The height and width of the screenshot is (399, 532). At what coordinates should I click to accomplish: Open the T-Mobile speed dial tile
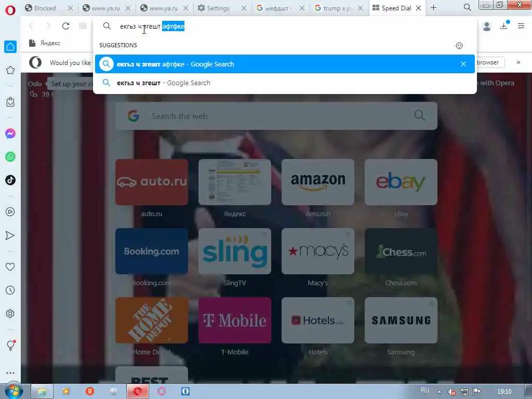coord(235,320)
